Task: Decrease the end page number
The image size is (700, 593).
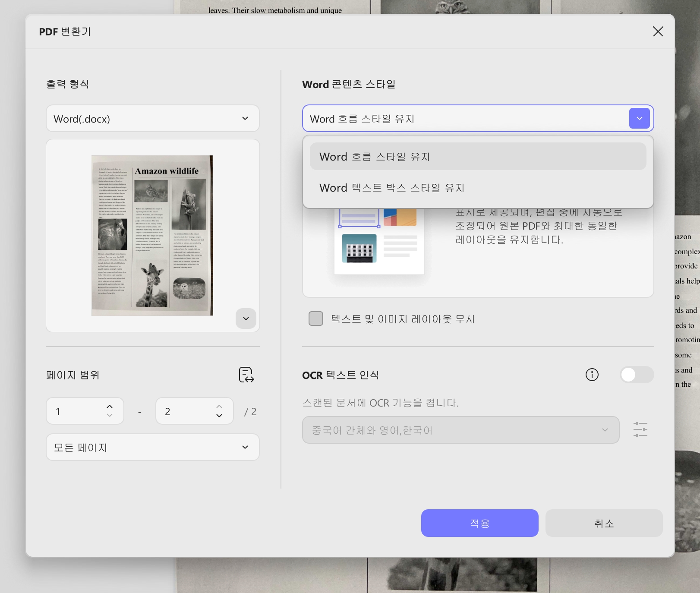Action: (219, 416)
